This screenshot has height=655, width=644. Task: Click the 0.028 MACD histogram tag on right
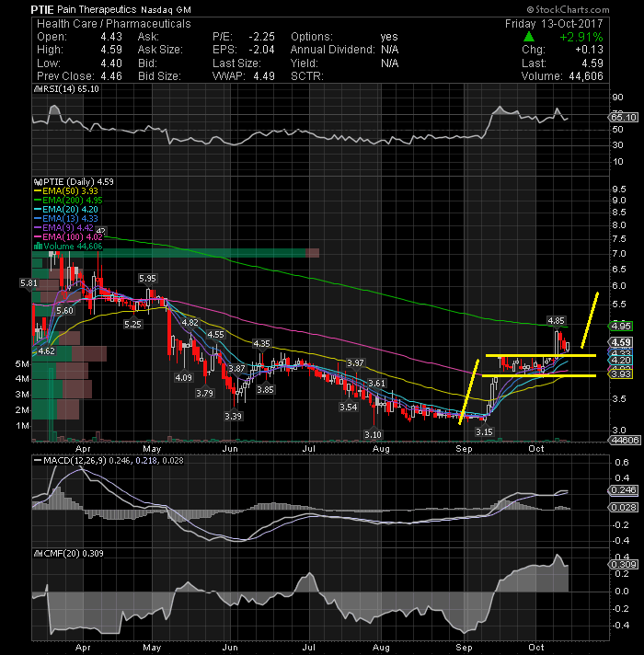pyautogui.click(x=624, y=508)
